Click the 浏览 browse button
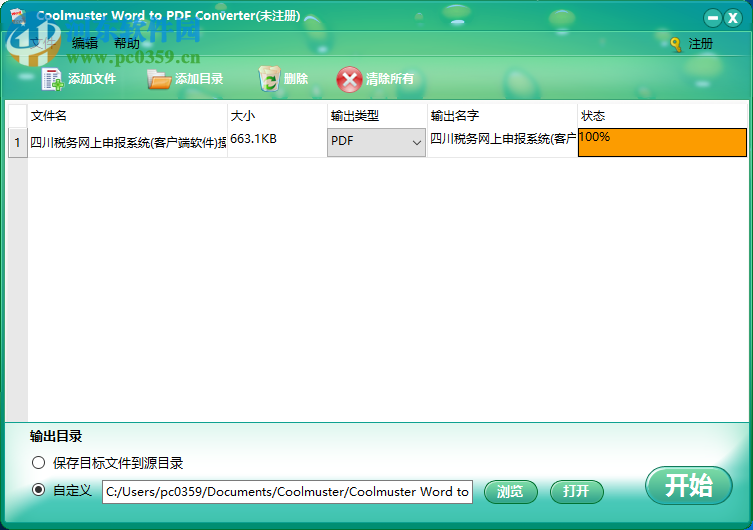Viewport: 753px width, 530px height. click(x=510, y=492)
